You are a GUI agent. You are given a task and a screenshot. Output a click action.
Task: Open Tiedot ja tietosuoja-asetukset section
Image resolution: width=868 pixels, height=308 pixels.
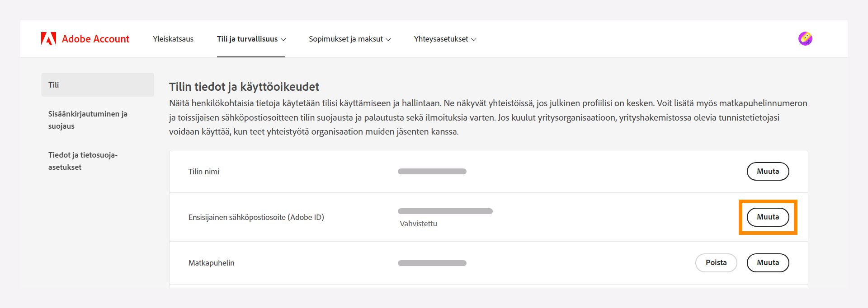coord(83,161)
